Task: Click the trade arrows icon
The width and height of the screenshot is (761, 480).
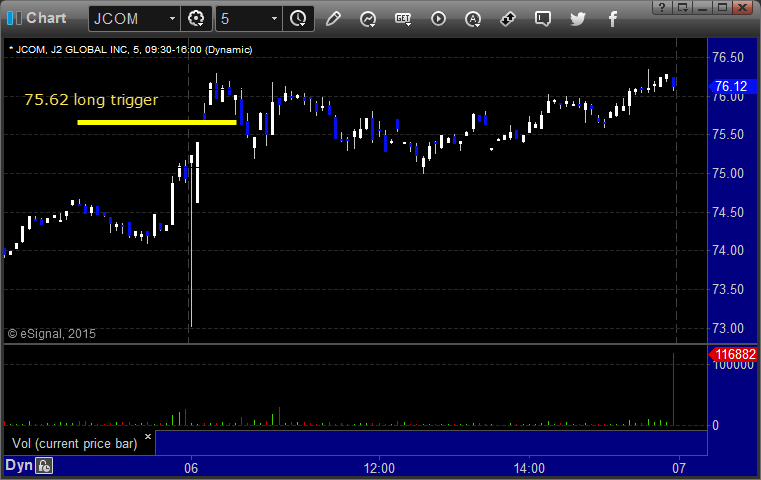Action: click(x=508, y=19)
